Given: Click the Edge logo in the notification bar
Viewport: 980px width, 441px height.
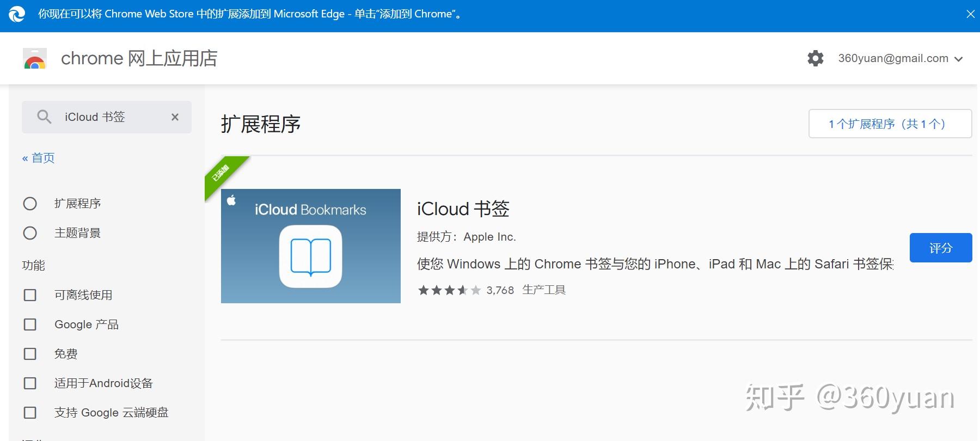Looking at the screenshot, I should pos(17,14).
